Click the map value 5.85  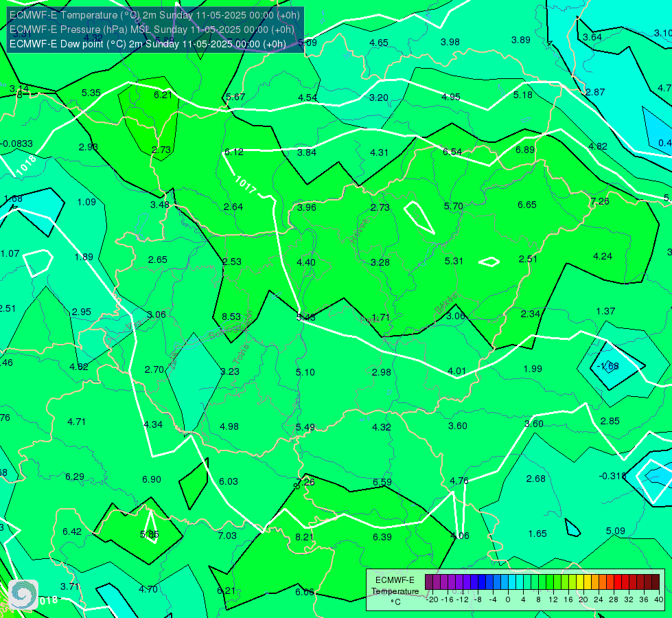pos(150,534)
